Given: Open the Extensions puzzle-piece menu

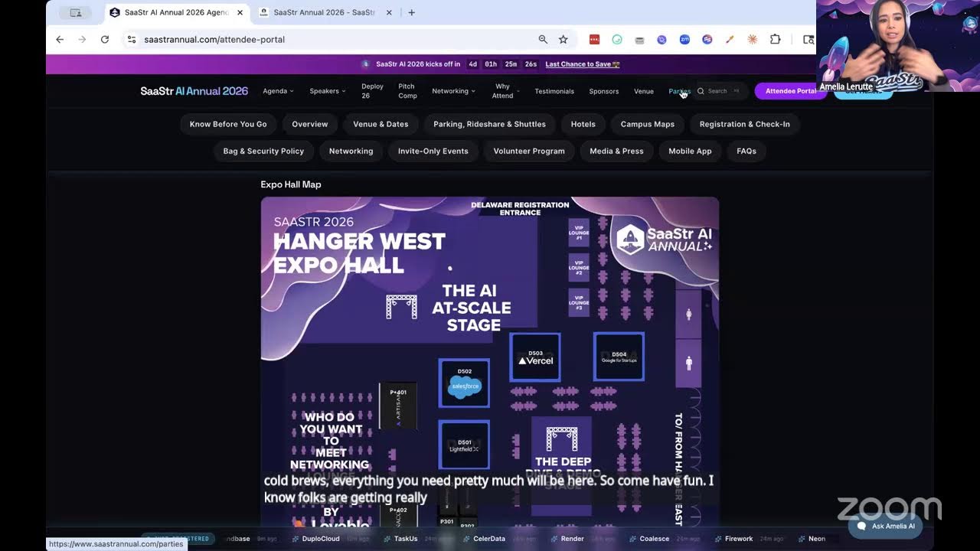Looking at the screenshot, I should [x=775, y=39].
